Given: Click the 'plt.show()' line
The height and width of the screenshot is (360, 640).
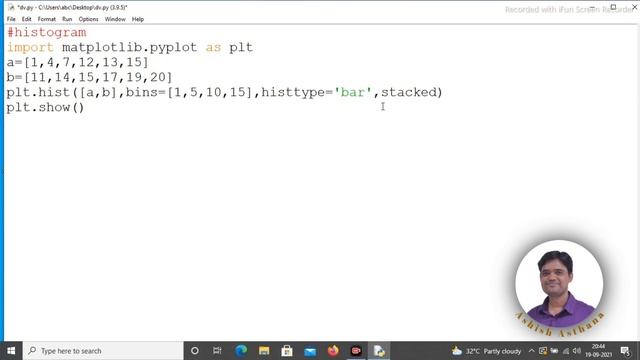Looking at the screenshot, I should (45, 107).
